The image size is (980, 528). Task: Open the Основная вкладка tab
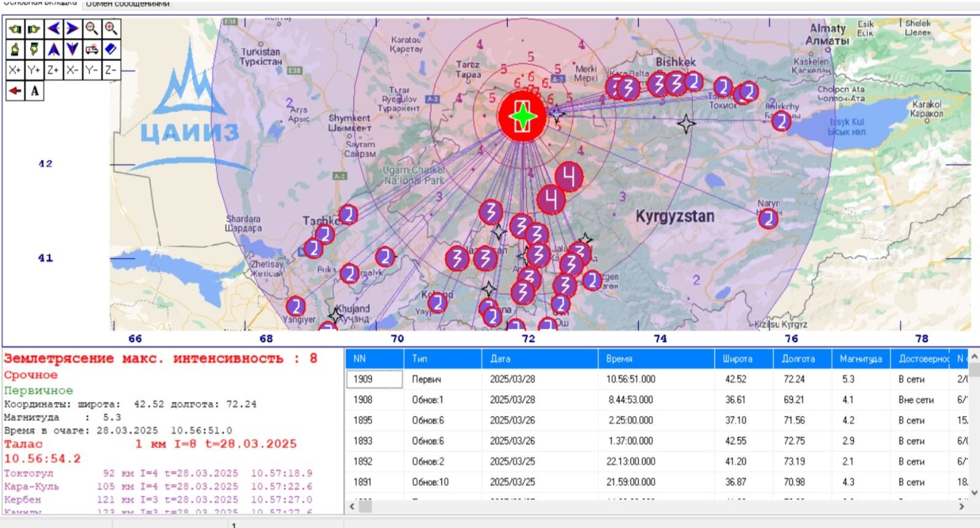pos(40,4)
